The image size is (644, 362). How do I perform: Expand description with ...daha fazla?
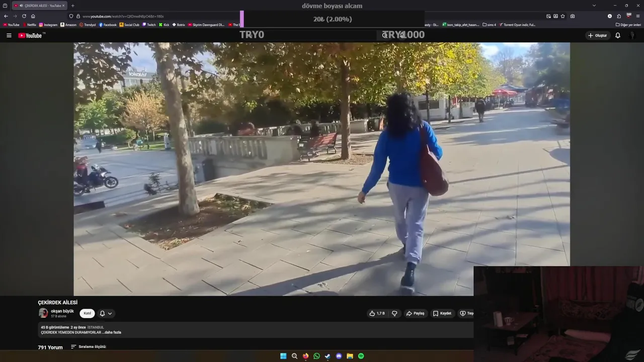[x=112, y=332]
